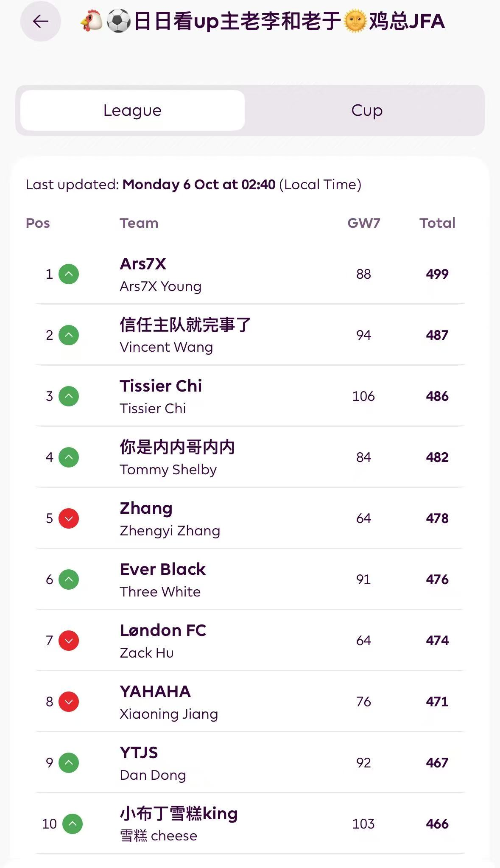Open the Ars7X team entry
500x868 pixels.
point(143,264)
